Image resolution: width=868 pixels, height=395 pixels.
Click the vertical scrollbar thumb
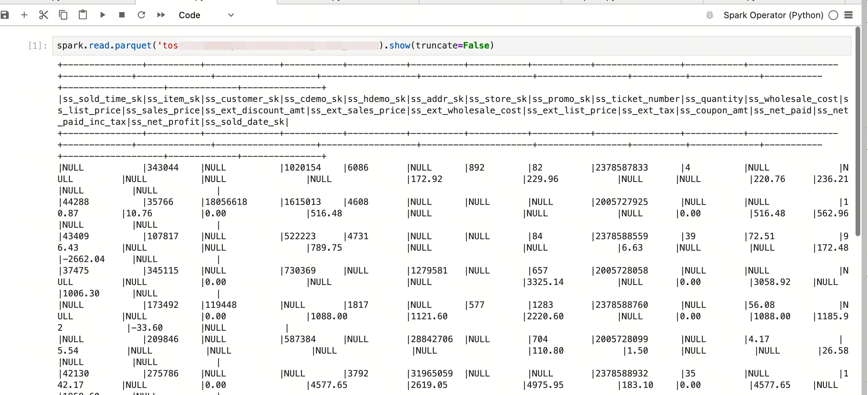[x=858, y=131]
